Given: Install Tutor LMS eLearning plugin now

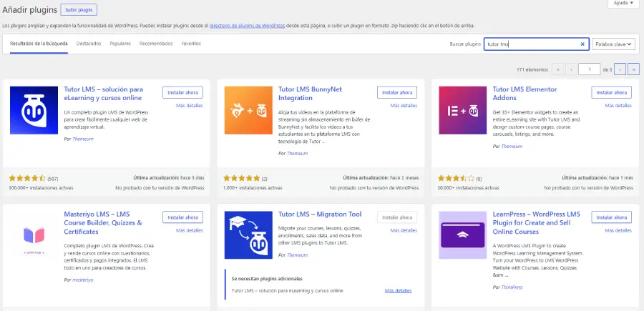Looking at the screenshot, I should (x=182, y=92).
